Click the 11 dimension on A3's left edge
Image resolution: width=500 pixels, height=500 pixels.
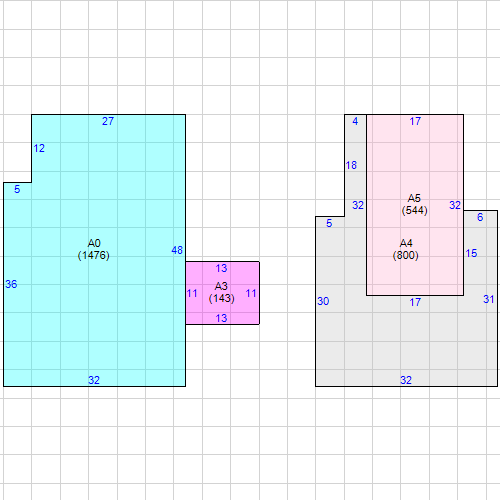tap(192, 293)
